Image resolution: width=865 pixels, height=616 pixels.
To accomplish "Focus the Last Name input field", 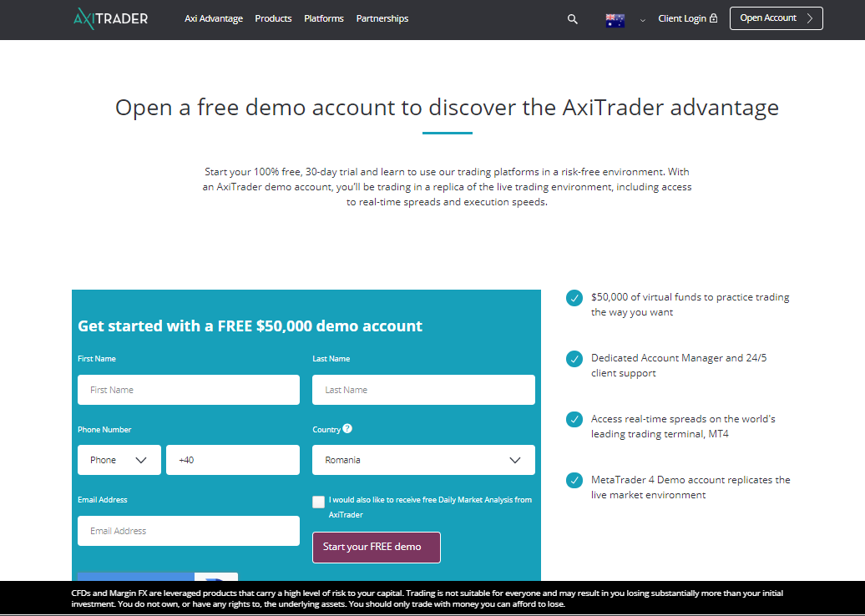I will pos(423,390).
